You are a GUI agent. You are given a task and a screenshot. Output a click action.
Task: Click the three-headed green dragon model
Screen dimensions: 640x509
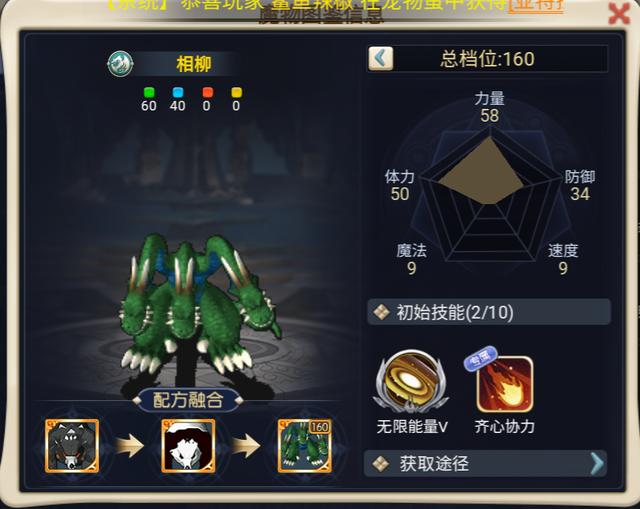point(200,304)
